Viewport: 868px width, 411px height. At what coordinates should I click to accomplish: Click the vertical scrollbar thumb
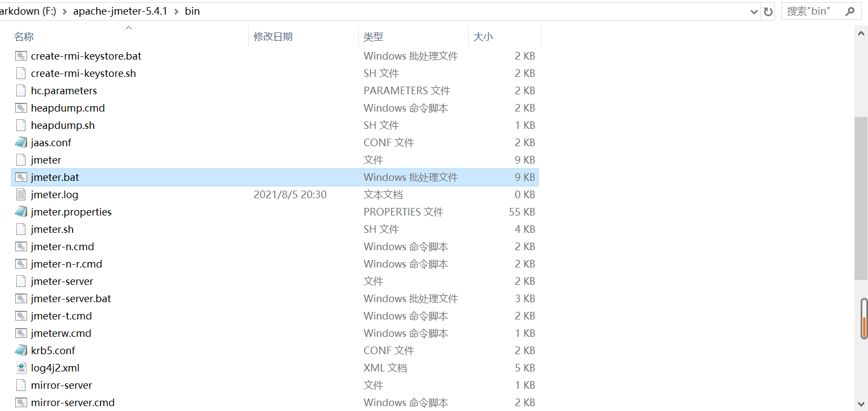(x=861, y=198)
